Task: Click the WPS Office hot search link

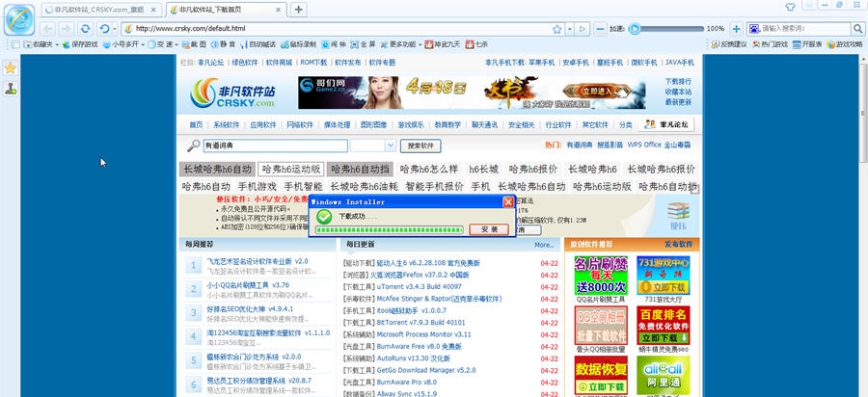Action: point(644,145)
